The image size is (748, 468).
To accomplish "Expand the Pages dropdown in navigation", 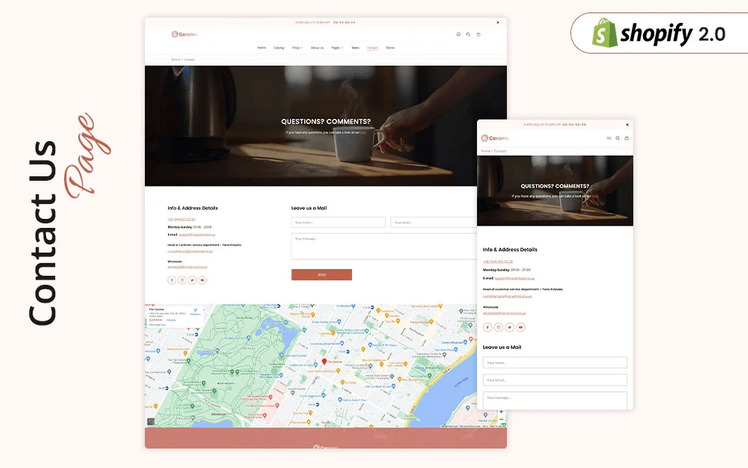I will click(337, 48).
